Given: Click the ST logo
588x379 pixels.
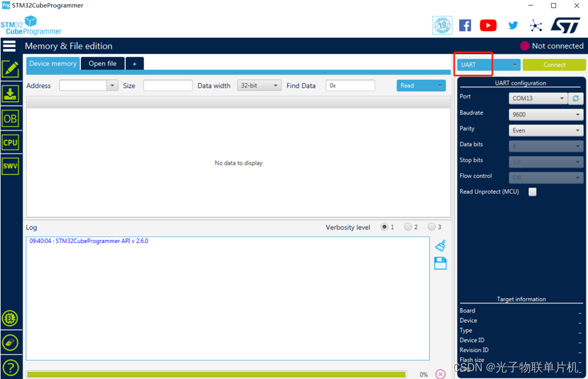Looking at the screenshot, I should [565, 25].
